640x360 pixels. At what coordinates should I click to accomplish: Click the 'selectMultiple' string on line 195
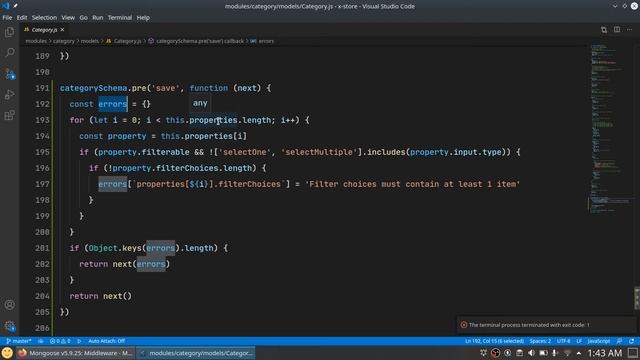[319, 152]
